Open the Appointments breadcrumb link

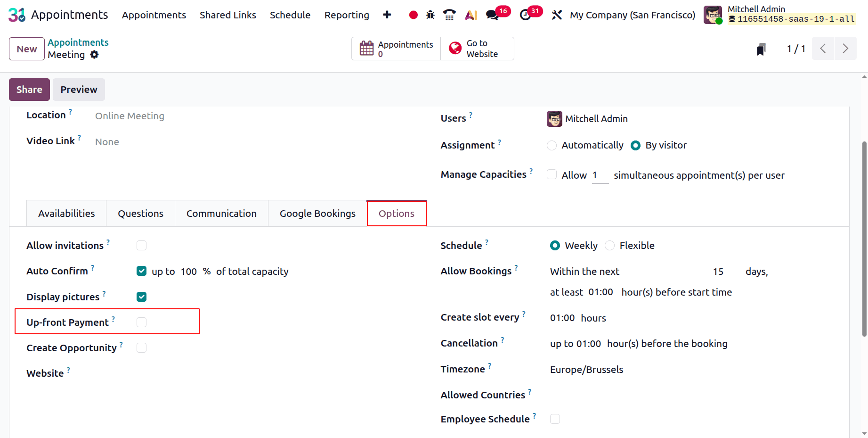tap(78, 42)
